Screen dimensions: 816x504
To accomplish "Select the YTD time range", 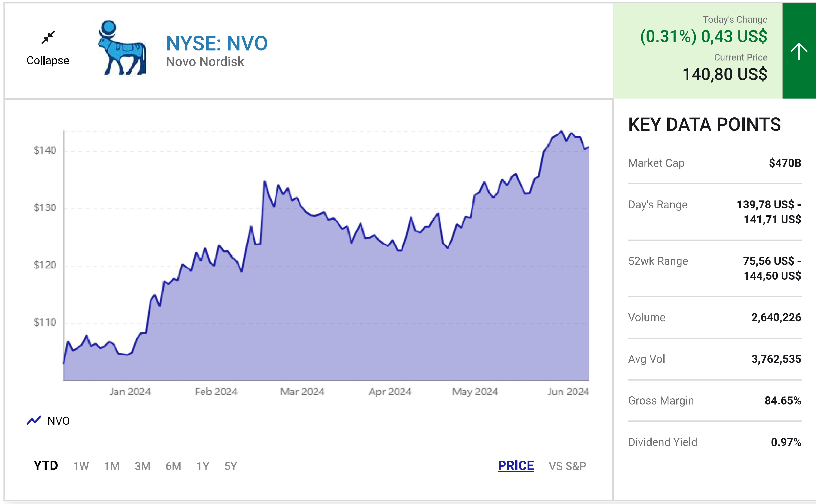I will click(x=46, y=466).
